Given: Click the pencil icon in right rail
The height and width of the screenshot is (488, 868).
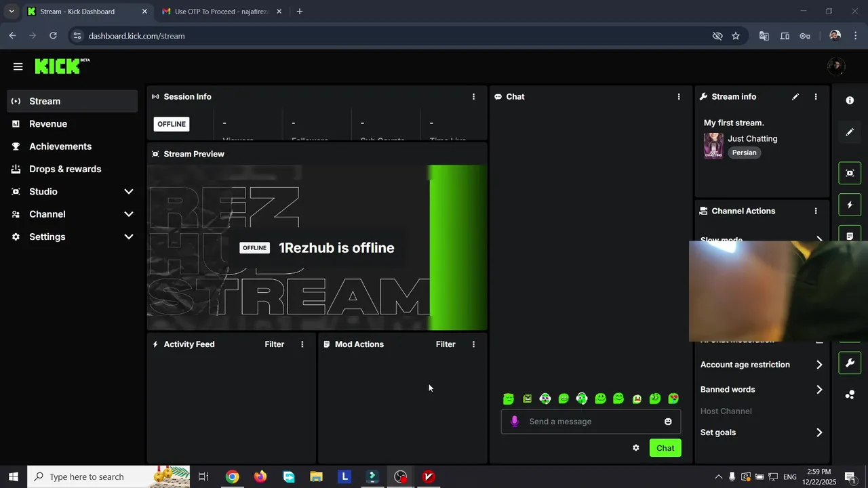Looking at the screenshot, I should point(850,132).
